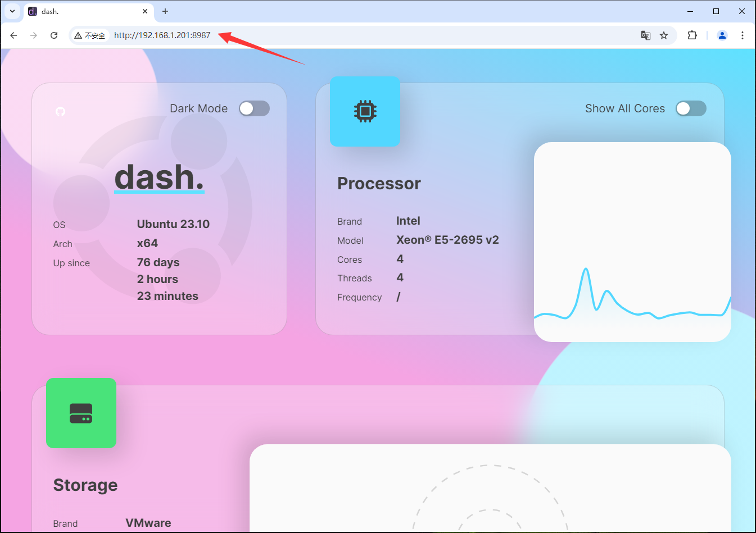The image size is (756, 533).
Task: Click the VMware storage brand value
Action: 148,523
